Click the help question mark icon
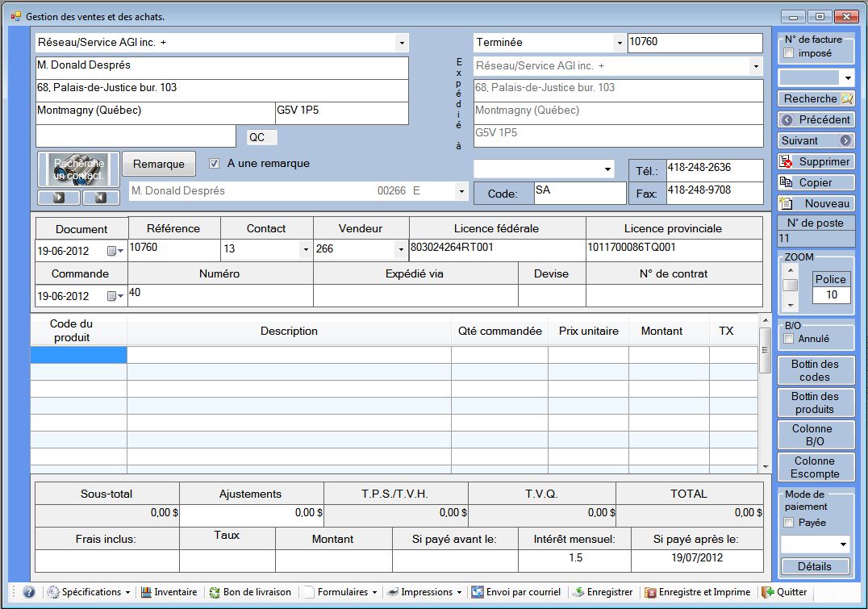Viewport: 868px width, 609px height. point(28,592)
